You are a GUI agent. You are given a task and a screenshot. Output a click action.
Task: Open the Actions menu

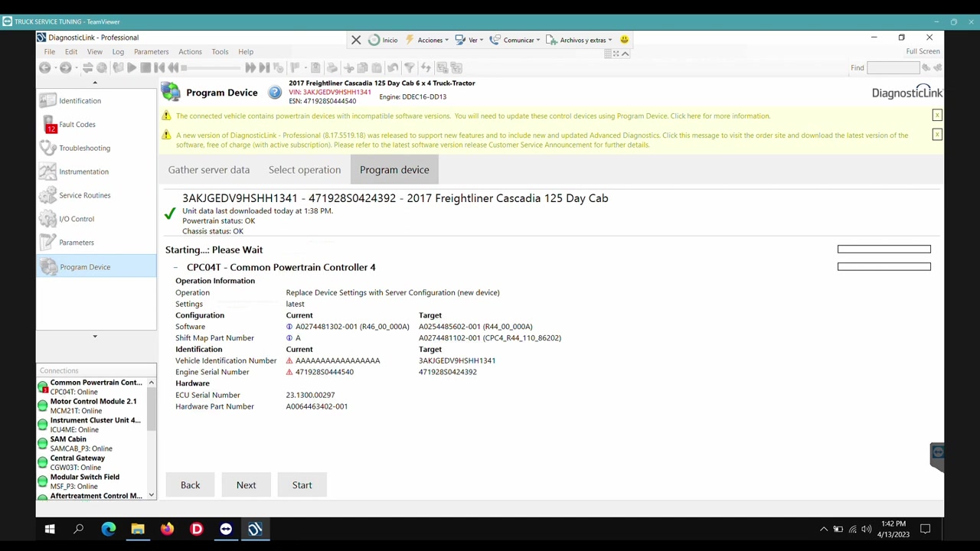[x=190, y=52]
